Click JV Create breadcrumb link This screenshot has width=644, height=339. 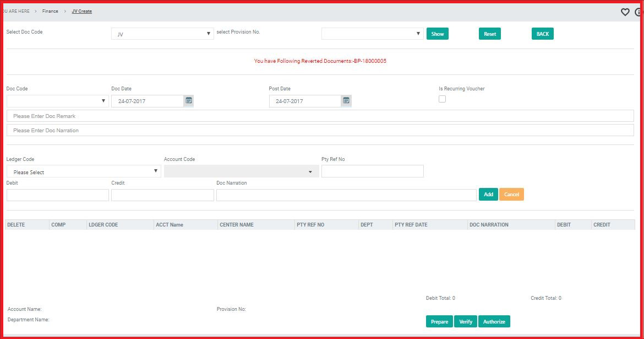pos(81,11)
